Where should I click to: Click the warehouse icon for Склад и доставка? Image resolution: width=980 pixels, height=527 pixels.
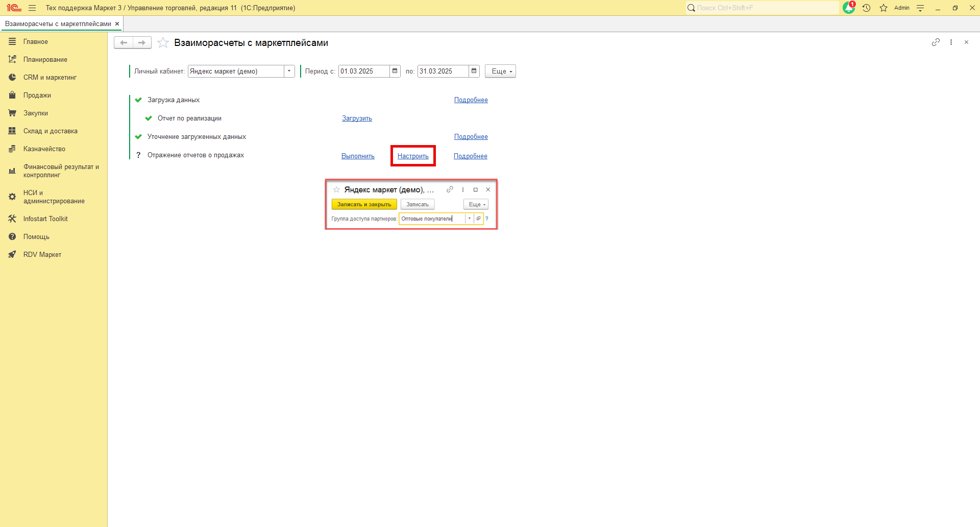[12, 131]
